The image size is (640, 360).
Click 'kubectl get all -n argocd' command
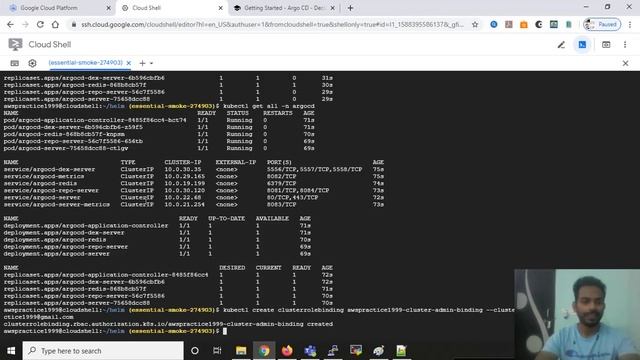(269, 106)
